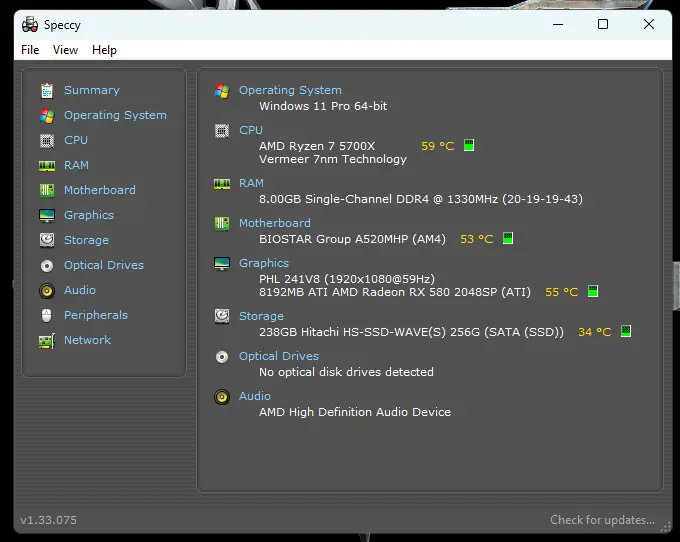
Task: Select Operating System in the sidebar
Action: (x=115, y=115)
